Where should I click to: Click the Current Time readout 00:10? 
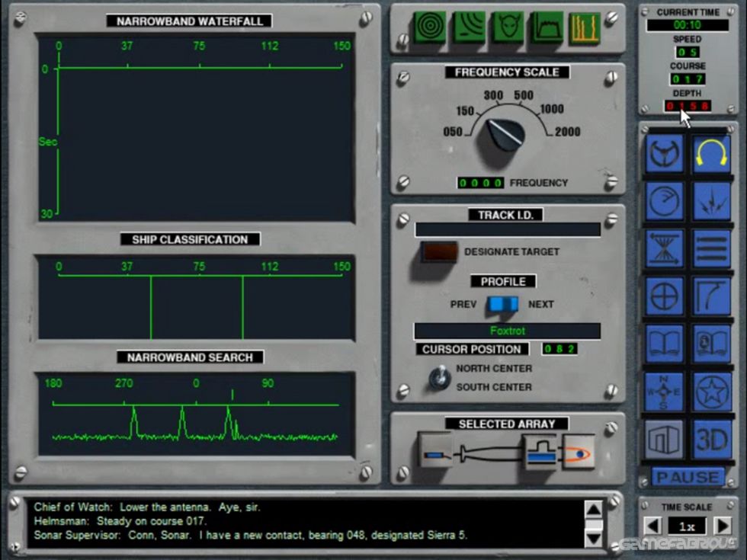pos(688,24)
